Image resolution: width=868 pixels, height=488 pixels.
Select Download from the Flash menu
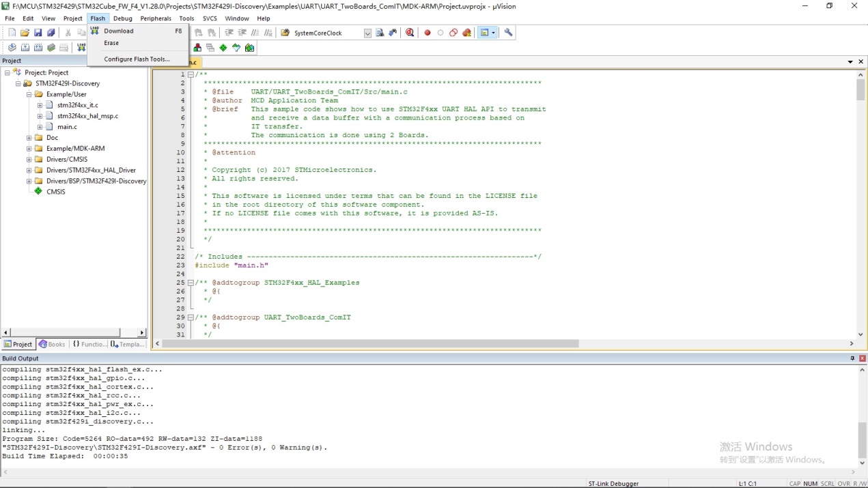tap(138, 31)
